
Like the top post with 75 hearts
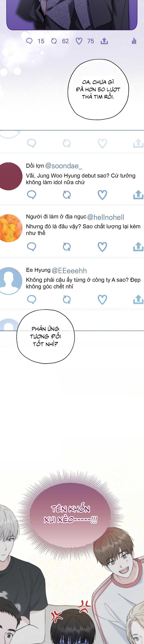coord(79,41)
